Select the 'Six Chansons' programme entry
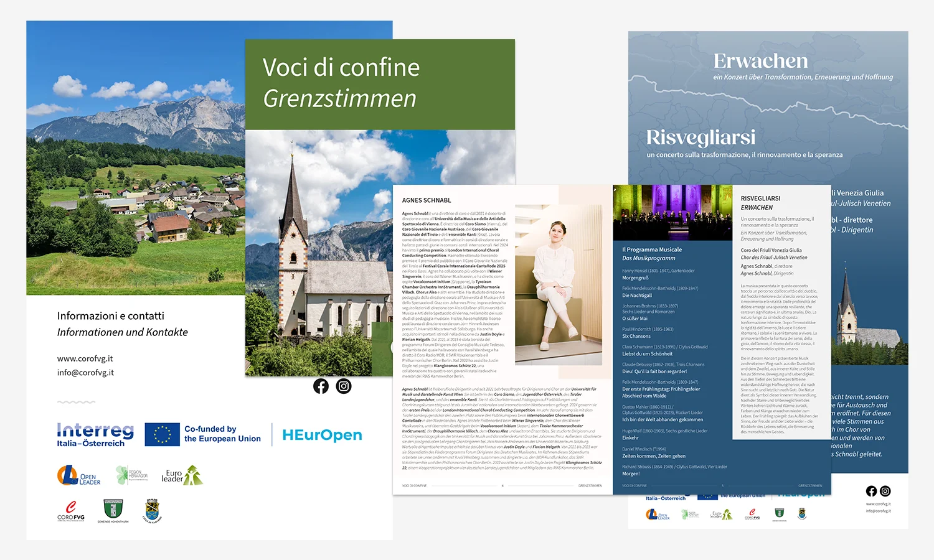The height and width of the screenshot is (560, 934). pos(636,336)
